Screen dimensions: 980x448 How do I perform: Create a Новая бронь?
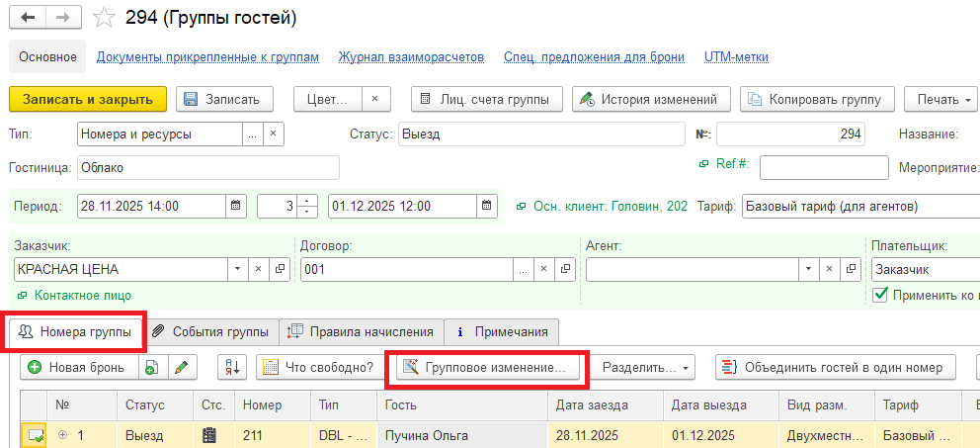(x=79, y=367)
